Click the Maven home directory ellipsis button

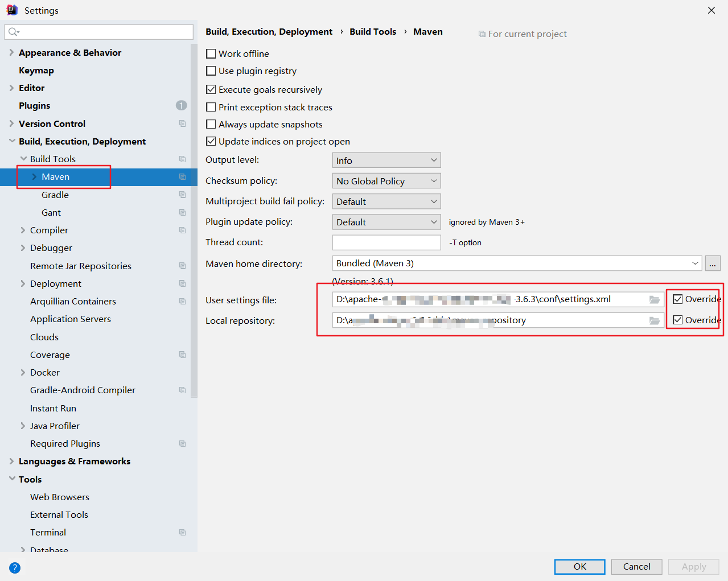pyautogui.click(x=713, y=263)
